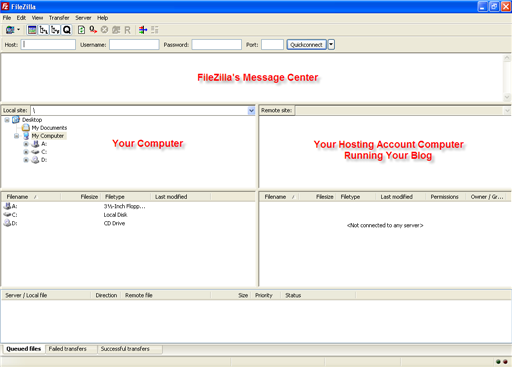Select Desktop in the local tree
Screen dimensions: 512x367
(x=32, y=120)
